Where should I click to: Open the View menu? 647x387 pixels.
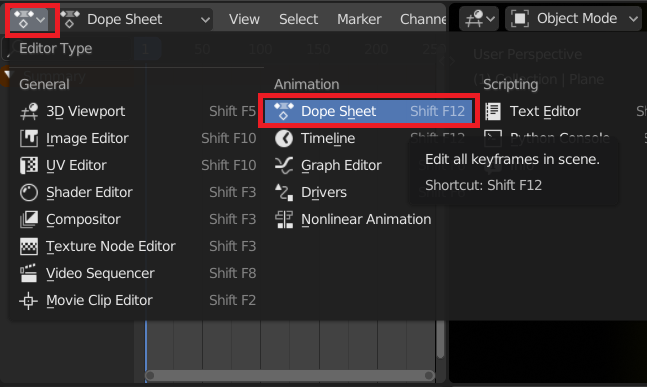click(244, 19)
